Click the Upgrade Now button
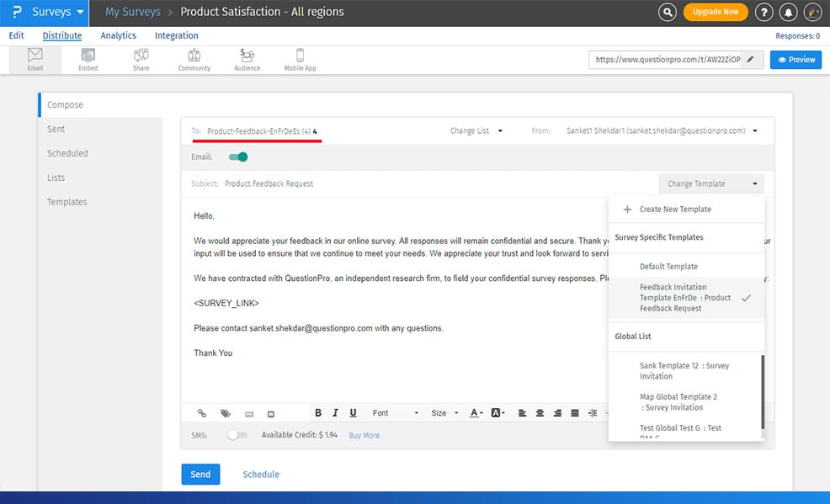This screenshot has height=504, width=830. [x=716, y=12]
